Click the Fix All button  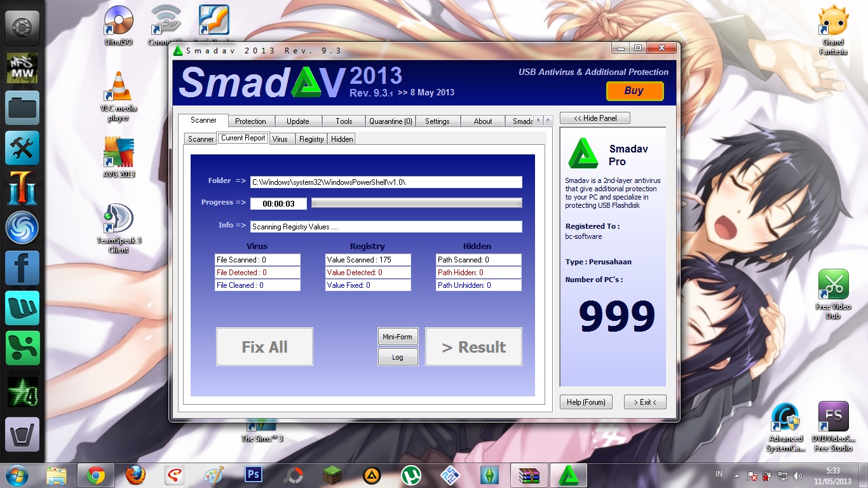click(264, 347)
